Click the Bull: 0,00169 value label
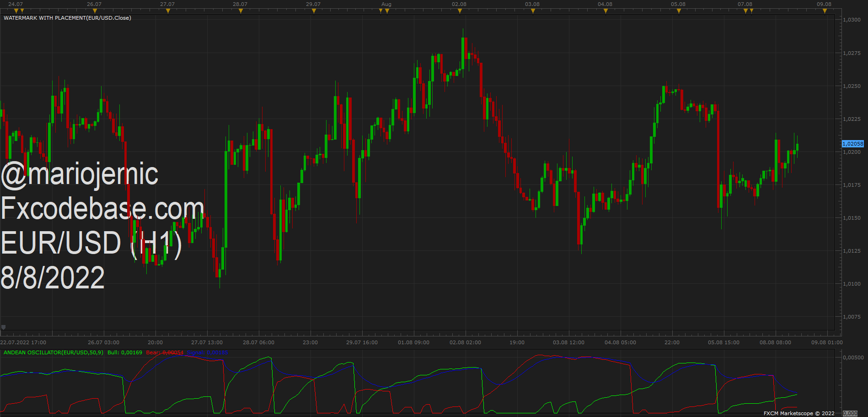This screenshot has height=417, width=868. point(125,352)
